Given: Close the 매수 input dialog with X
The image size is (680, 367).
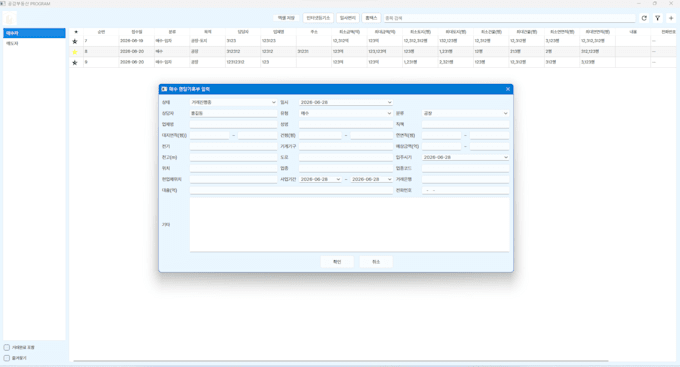Looking at the screenshot, I should click(x=508, y=89).
